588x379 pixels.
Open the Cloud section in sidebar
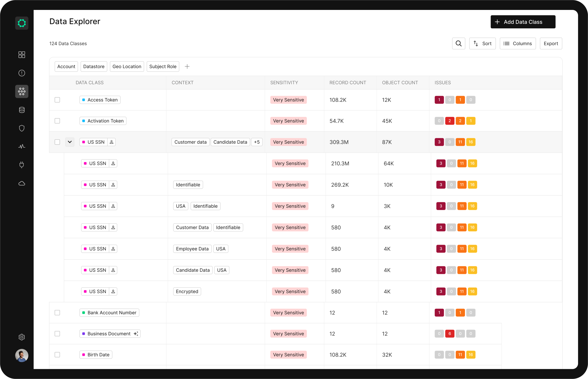tap(22, 183)
